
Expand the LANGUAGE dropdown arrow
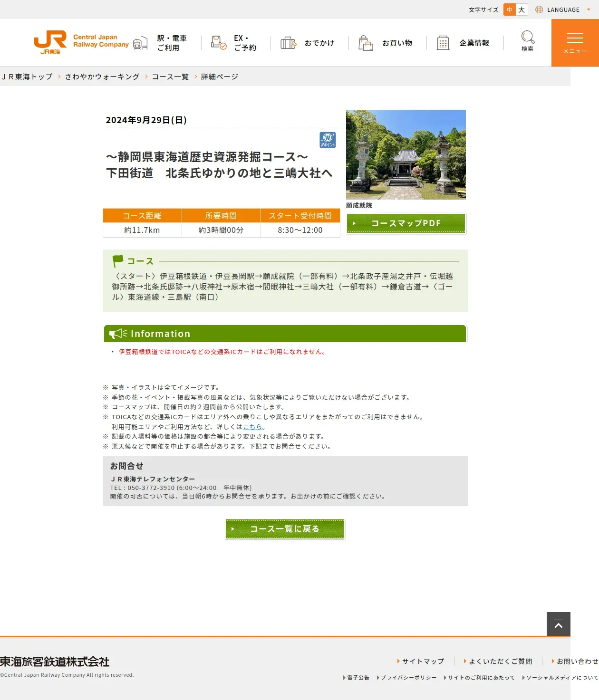pos(589,10)
